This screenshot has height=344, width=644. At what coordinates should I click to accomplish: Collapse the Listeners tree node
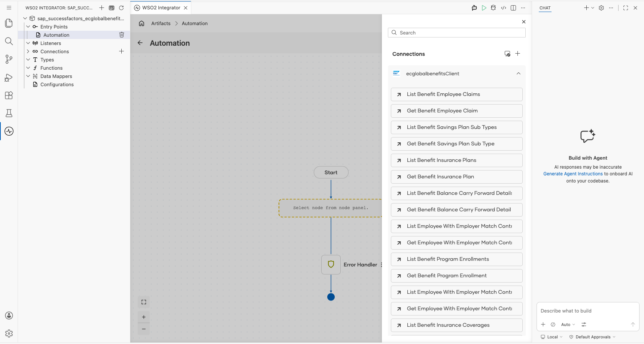click(x=28, y=43)
